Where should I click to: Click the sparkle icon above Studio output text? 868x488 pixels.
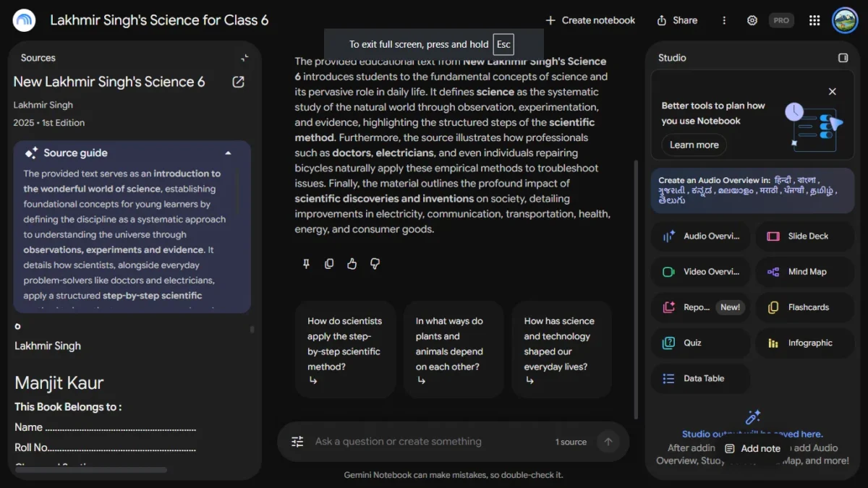click(752, 417)
